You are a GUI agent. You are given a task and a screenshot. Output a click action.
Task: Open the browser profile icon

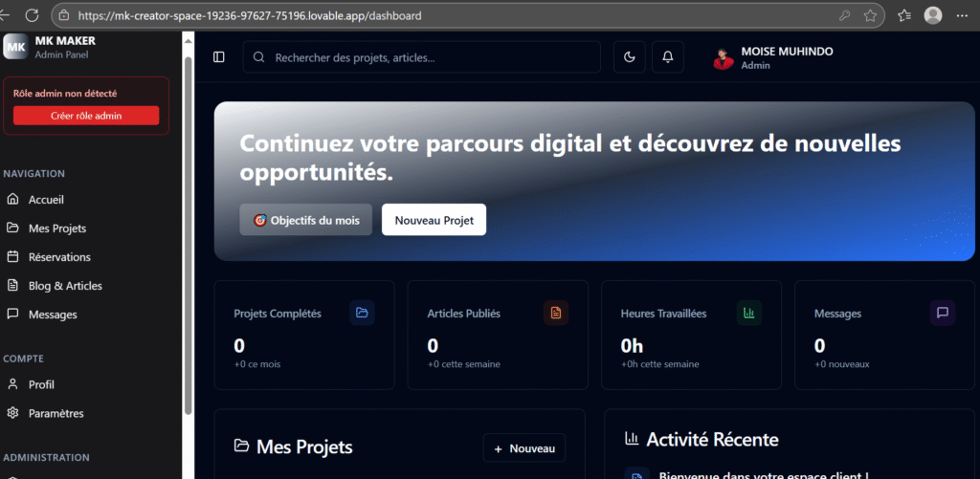(x=933, y=15)
